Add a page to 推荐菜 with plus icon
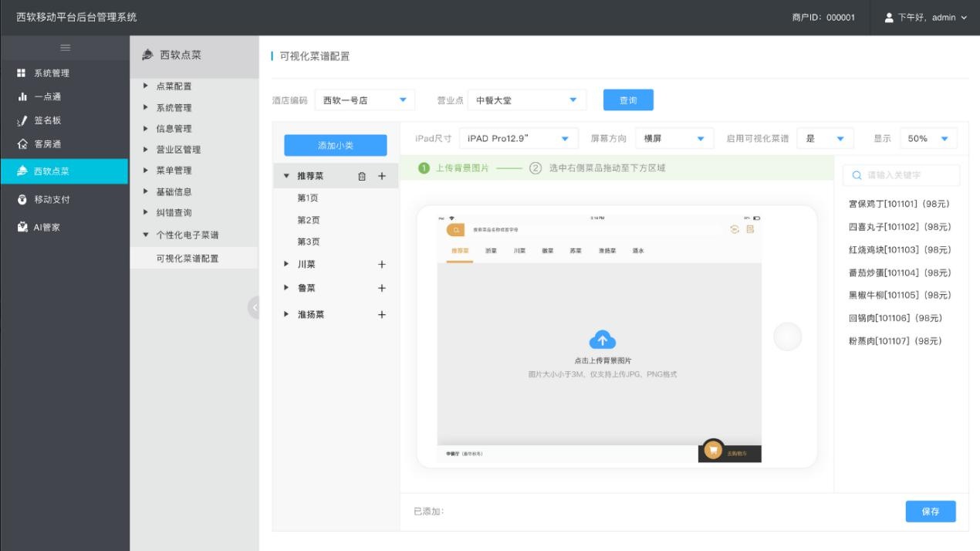This screenshot has width=980, height=551. point(381,176)
